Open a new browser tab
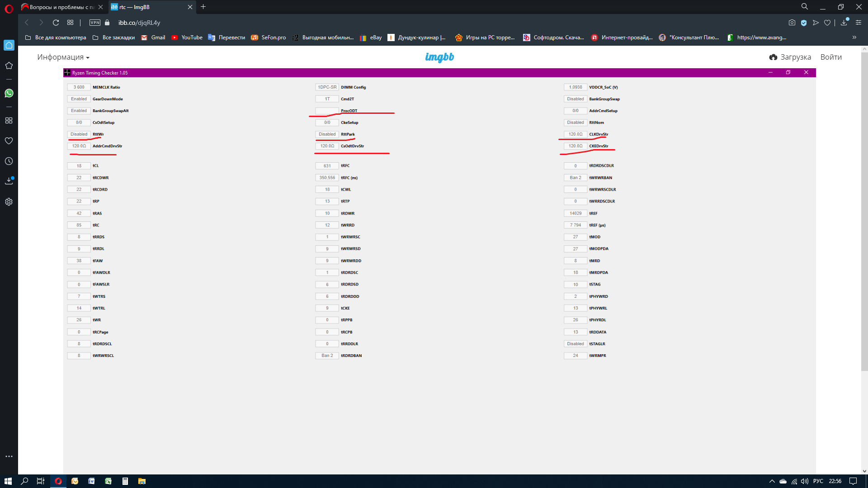Viewport: 868px width, 488px height. click(x=203, y=7)
